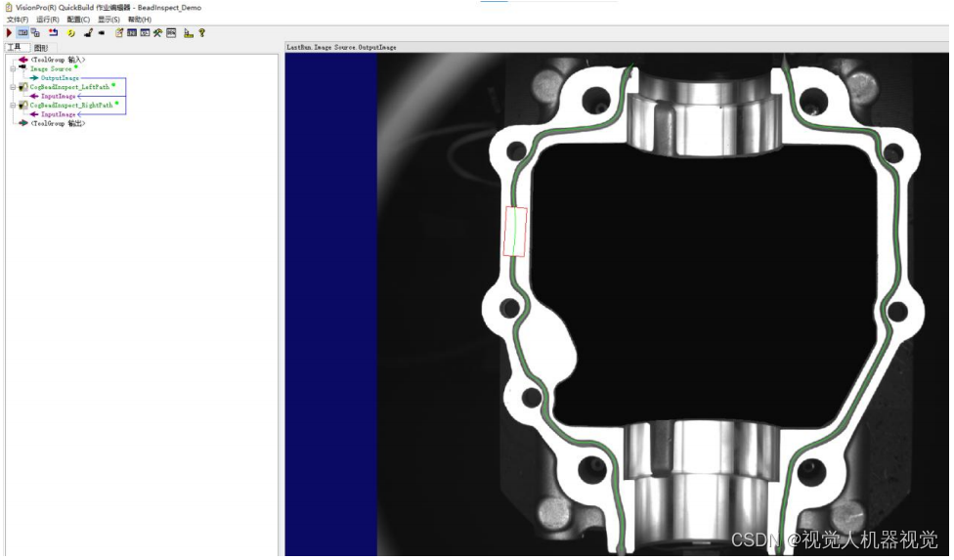Image resolution: width=954 pixels, height=560 pixels.
Task: Click the CogBeadInspect_RightPath tool icon
Action: pos(23,106)
